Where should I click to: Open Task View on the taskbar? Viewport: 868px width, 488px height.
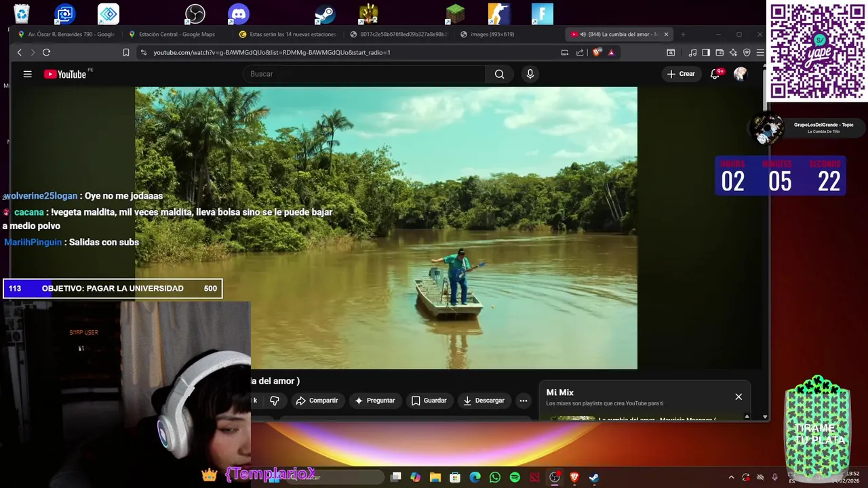tap(396, 477)
